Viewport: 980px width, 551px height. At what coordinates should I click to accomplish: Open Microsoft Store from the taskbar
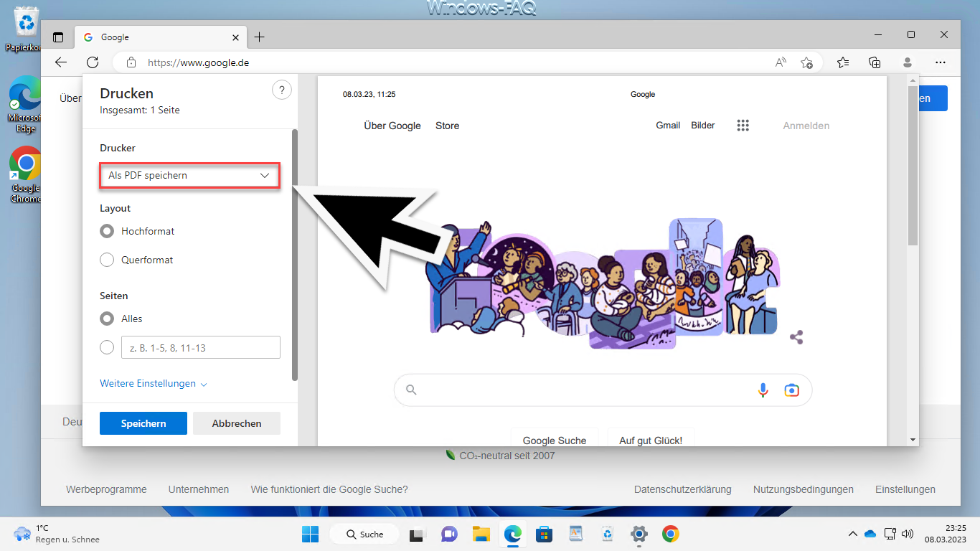pos(544,534)
